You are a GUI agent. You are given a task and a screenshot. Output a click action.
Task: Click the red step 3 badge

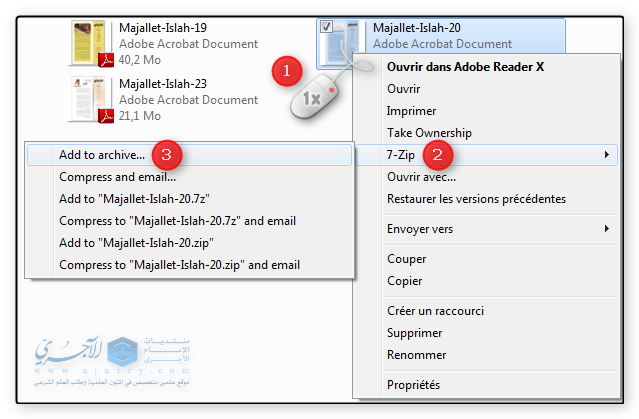pyautogui.click(x=169, y=155)
